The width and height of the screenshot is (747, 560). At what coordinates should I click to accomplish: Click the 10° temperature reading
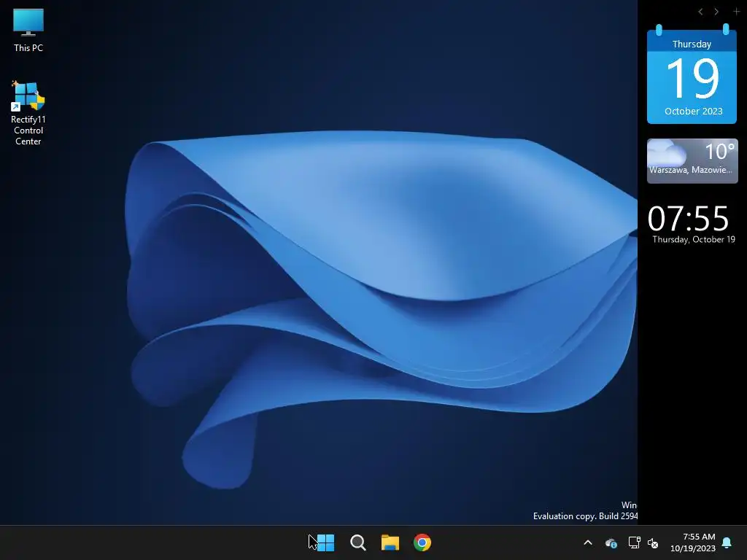pos(720,152)
